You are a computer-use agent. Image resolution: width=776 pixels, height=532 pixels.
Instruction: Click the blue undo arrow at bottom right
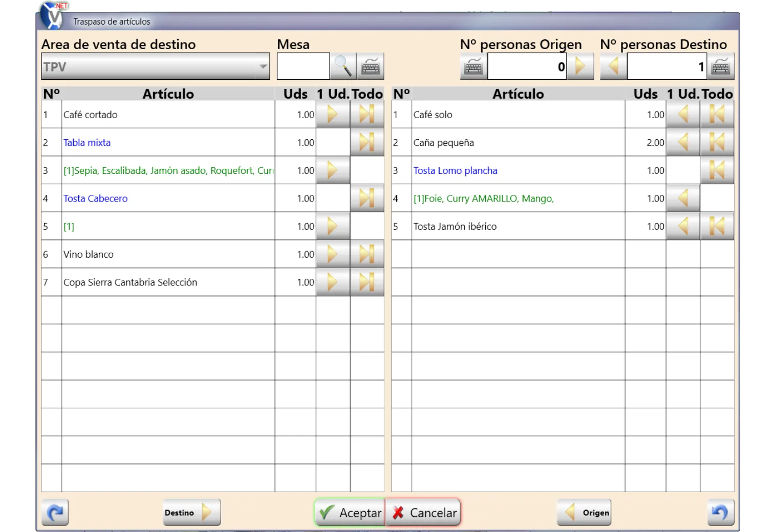pyautogui.click(x=721, y=513)
